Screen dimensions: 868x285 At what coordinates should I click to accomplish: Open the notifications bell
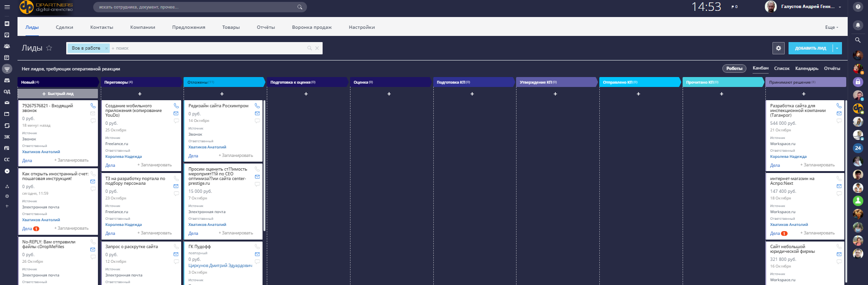pyautogui.click(x=858, y=25)
